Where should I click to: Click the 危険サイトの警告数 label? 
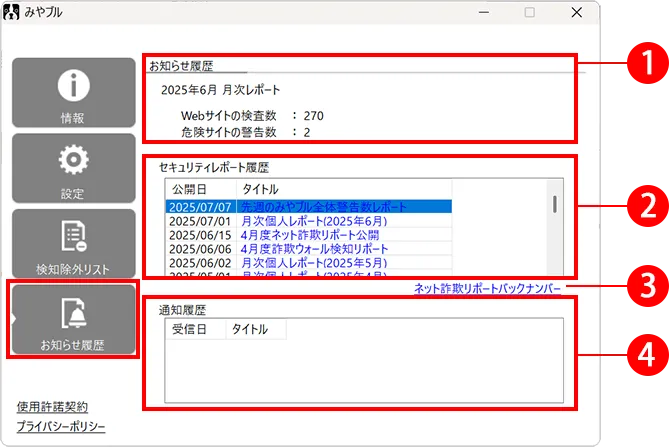pyautogui.click(x=229, y=132)
